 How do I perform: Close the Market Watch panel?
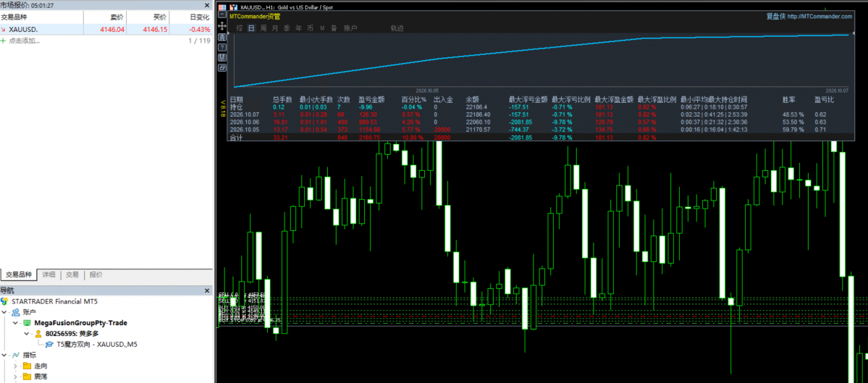[x=208, y=5]
